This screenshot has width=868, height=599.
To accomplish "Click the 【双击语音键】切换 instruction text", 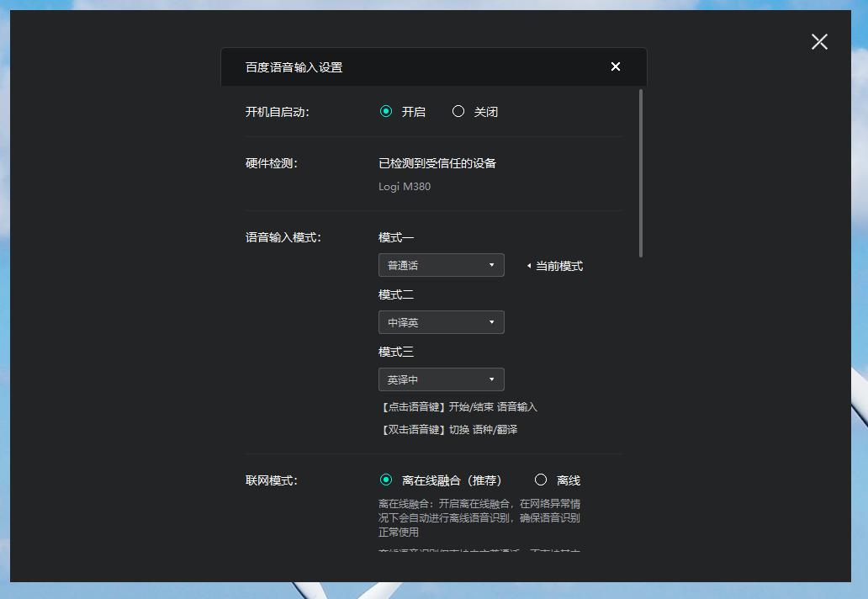I will click(451, 429).
